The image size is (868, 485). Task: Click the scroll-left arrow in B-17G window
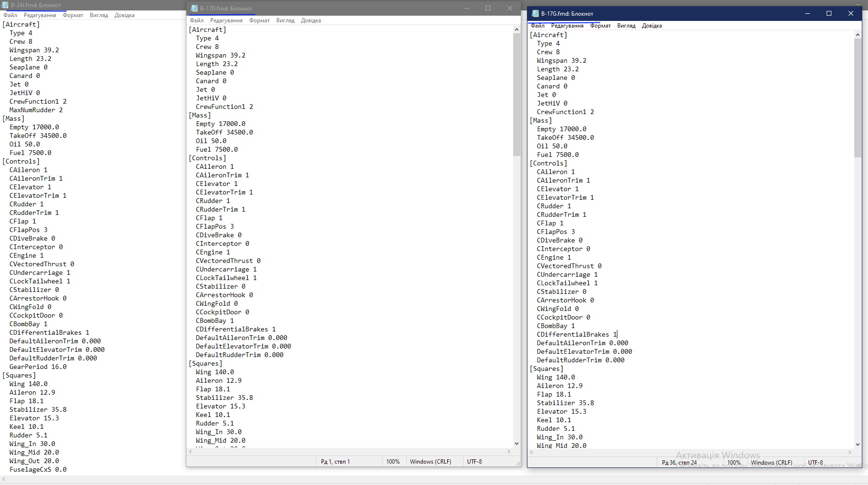[531, 452]
